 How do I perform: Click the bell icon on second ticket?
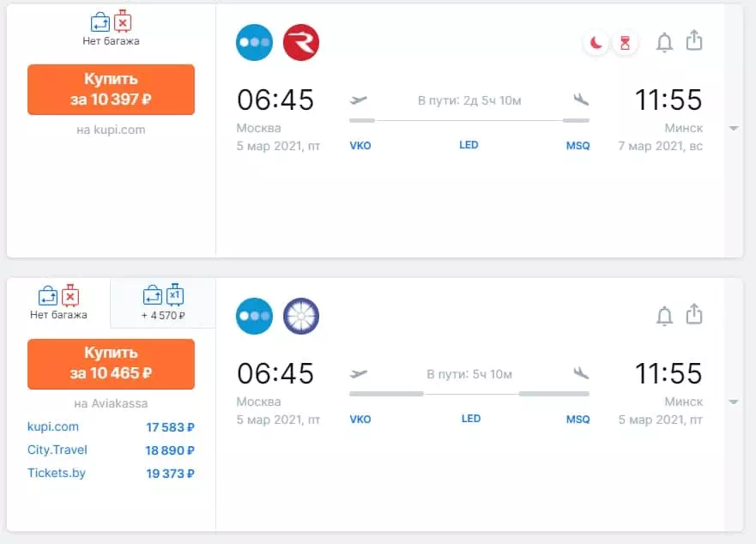(664, 316)
